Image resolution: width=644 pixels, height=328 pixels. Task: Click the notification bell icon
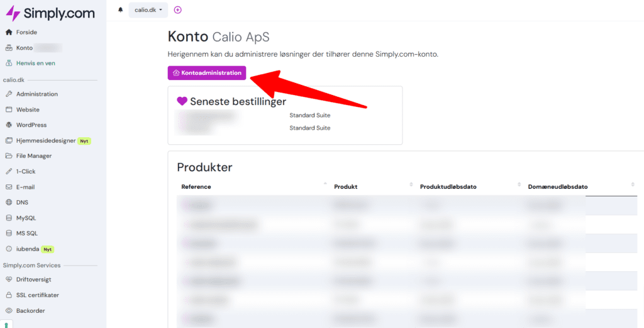(x=120, y=10)
